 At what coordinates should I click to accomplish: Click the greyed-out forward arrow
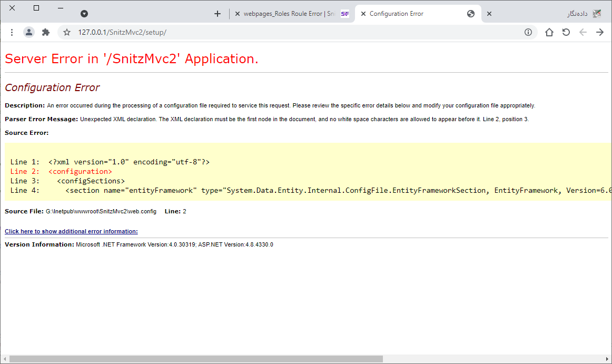583,32
